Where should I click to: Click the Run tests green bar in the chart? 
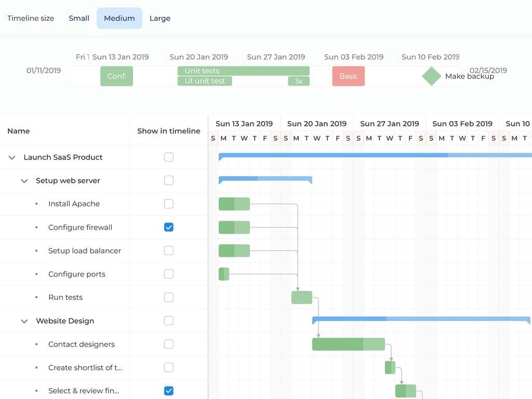point(301,297)
